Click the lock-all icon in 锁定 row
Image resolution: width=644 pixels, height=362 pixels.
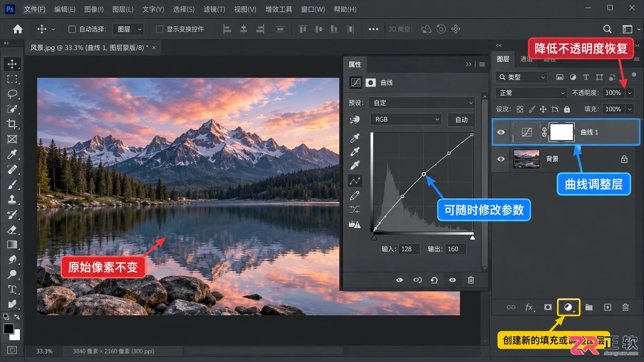coord(567,109)
